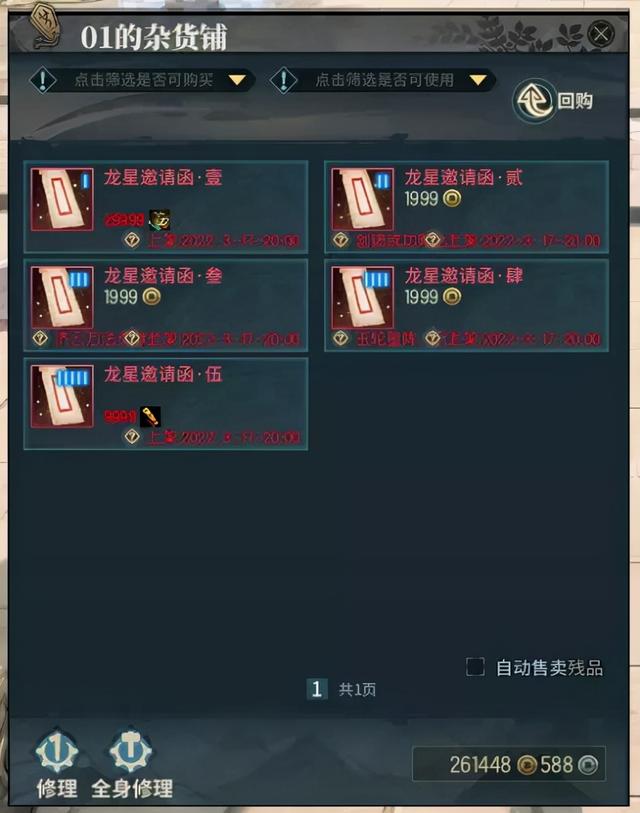Open the 点击筛选是否可购买 filter dropdown

(x=141, y=80)
